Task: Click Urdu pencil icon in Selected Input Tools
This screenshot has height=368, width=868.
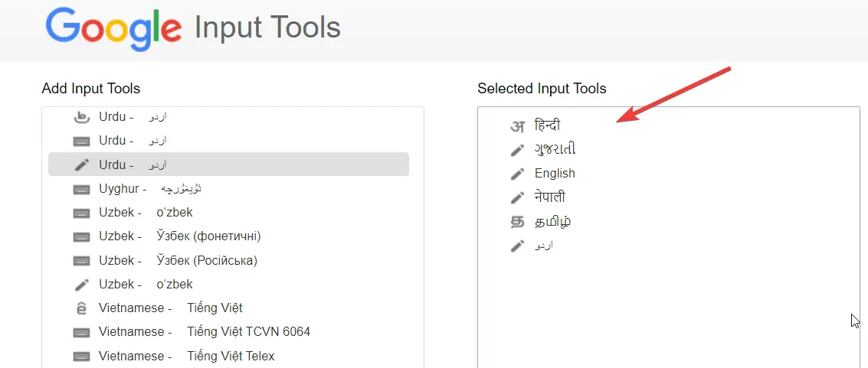Action: point(517,246)
